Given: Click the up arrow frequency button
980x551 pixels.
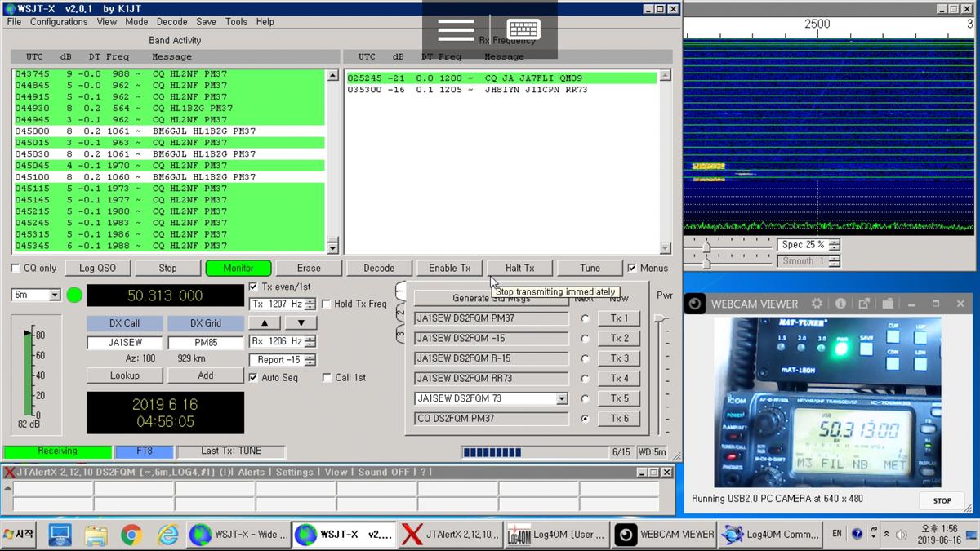Looking at the screenshot, I should 265,323.
